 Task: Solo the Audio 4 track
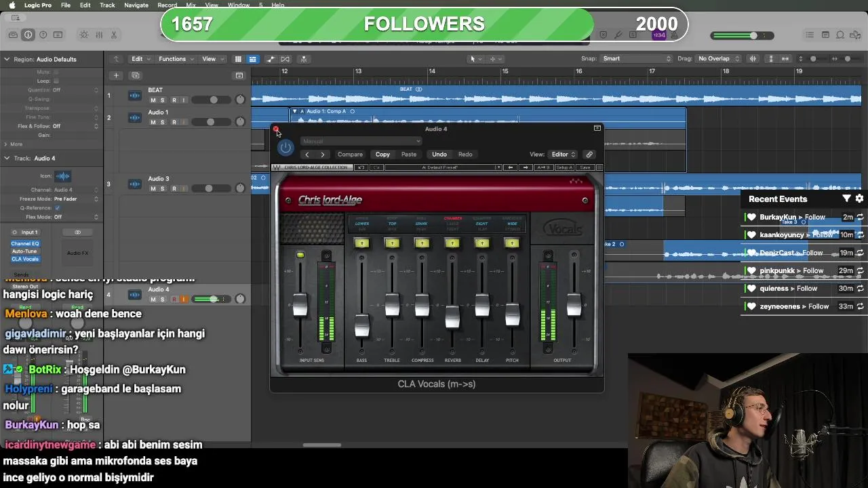tap(162, 300)
